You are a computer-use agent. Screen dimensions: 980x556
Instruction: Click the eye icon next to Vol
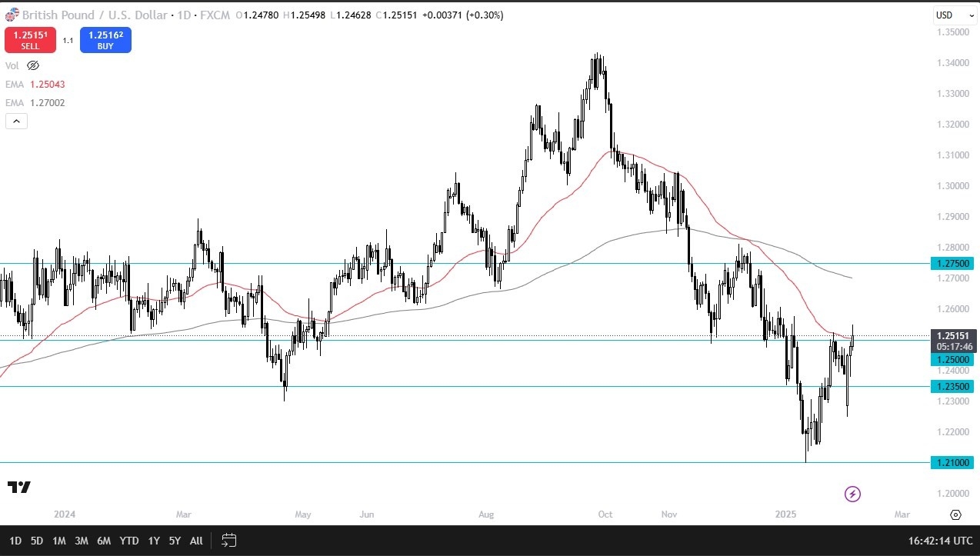pos(32,65)
